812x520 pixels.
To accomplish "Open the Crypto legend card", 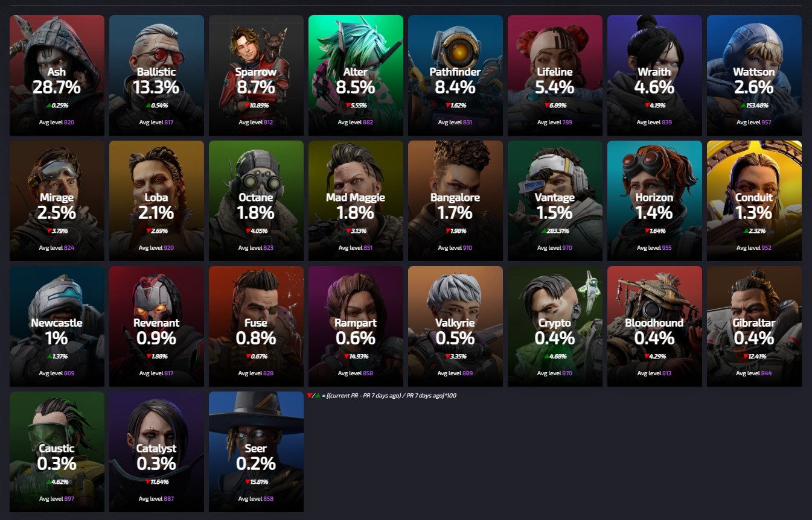I will tap(555, 326).
